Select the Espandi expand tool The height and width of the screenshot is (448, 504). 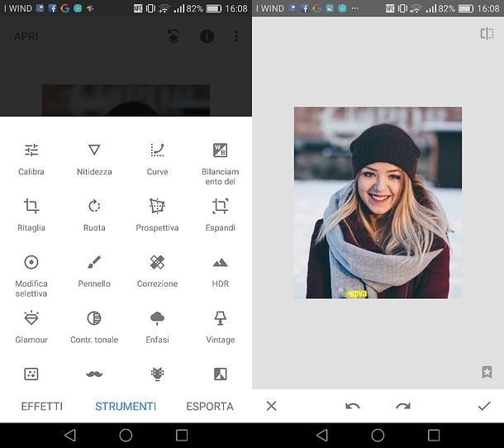tap(220, 215)
